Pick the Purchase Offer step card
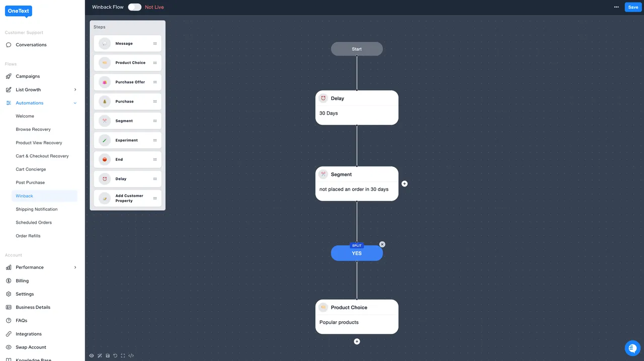Viewport: 644px width, 361px height. 127,82
